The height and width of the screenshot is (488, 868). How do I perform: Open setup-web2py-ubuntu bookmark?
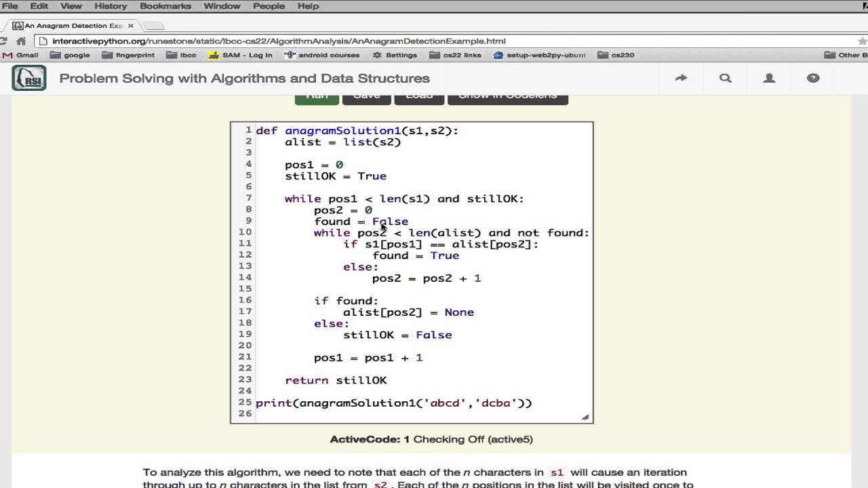click(540, 56)
